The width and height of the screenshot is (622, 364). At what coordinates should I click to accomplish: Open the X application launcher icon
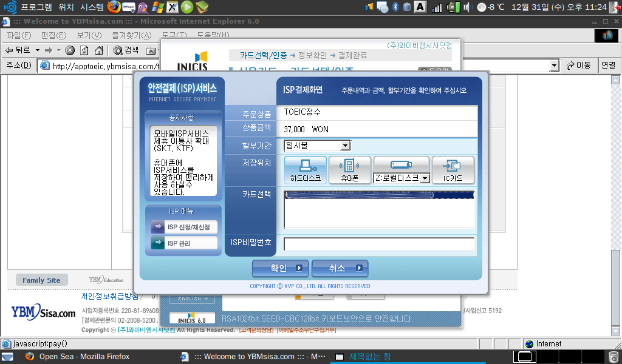point(172,7)
